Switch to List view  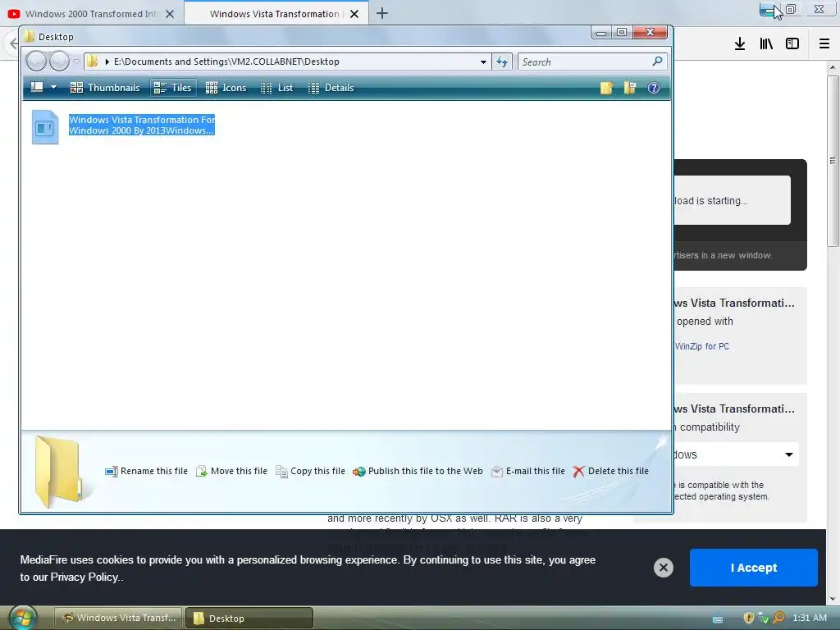coord(276,88)
